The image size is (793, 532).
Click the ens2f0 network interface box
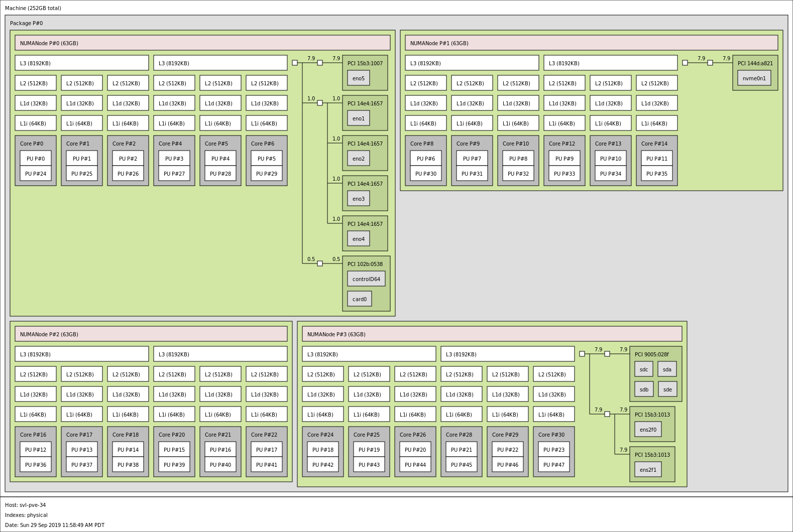click(648, 429)
